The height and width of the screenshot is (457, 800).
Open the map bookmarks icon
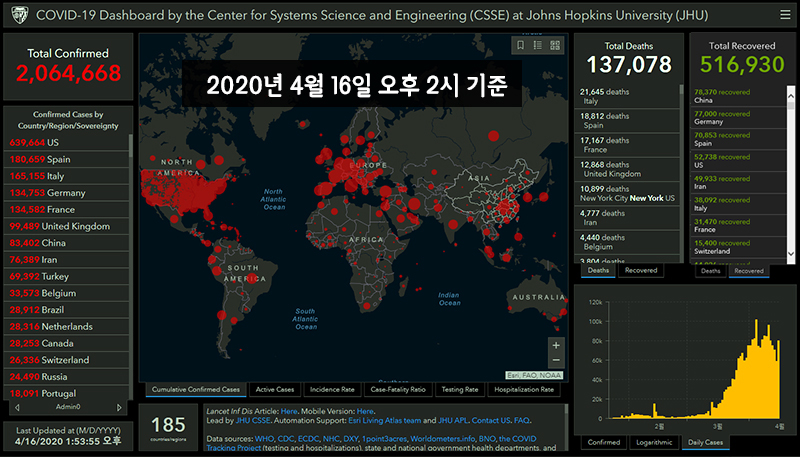[x=520, y=45]
